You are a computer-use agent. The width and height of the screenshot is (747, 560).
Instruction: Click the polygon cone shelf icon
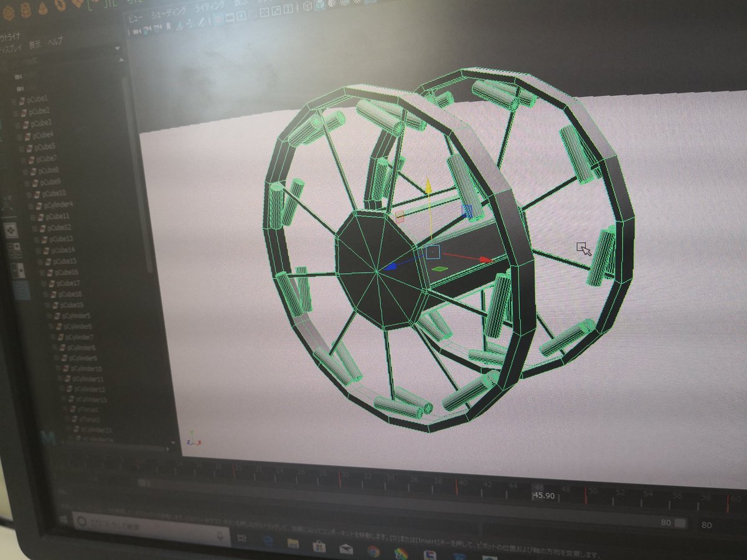(41, 9)
